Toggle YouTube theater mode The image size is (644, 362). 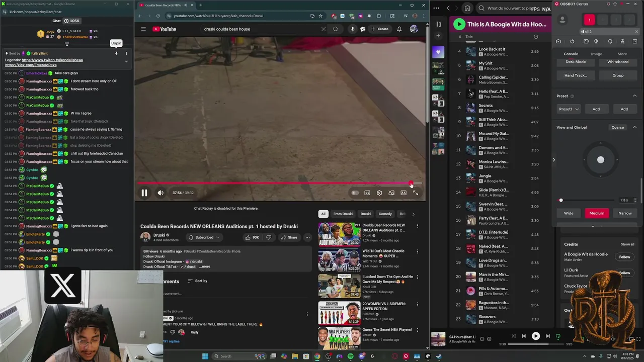[404, 193]
